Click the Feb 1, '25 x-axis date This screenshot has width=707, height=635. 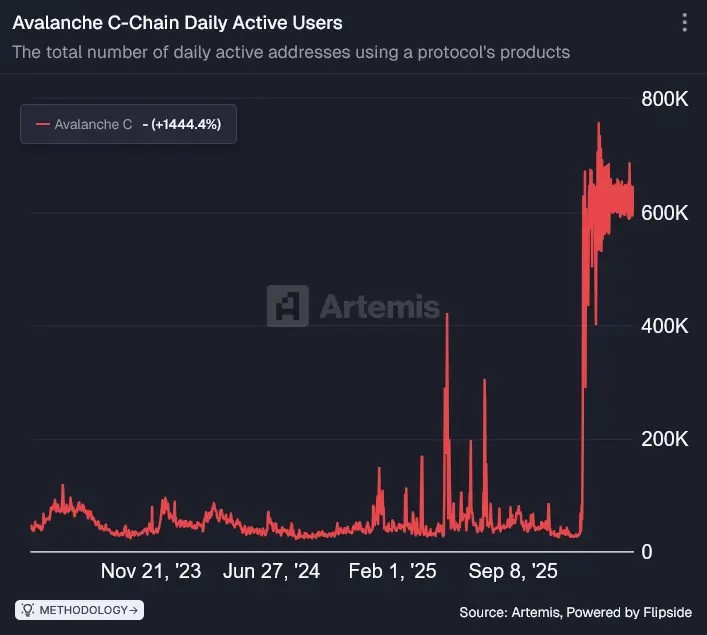pos(392,571)
